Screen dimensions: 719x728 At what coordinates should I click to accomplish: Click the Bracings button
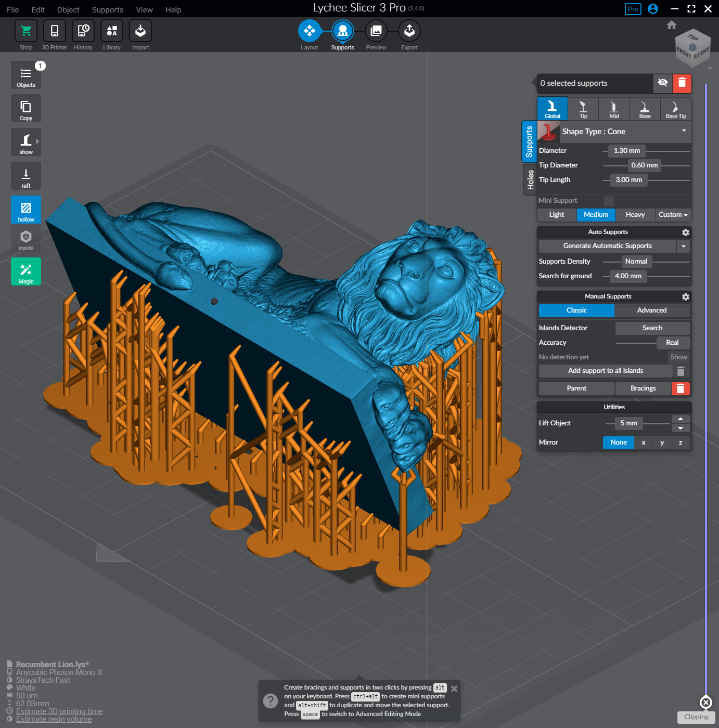click(643, 388)
